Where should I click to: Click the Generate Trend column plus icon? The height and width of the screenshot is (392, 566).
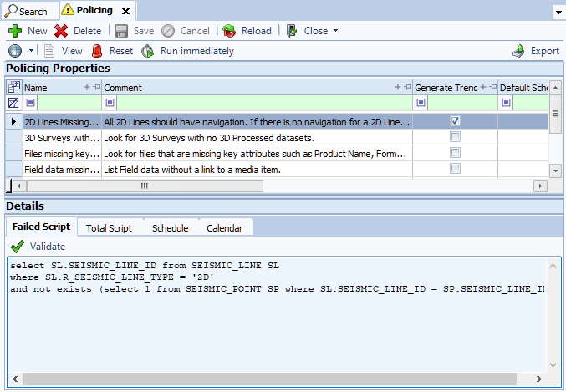(x=483, y=87)
